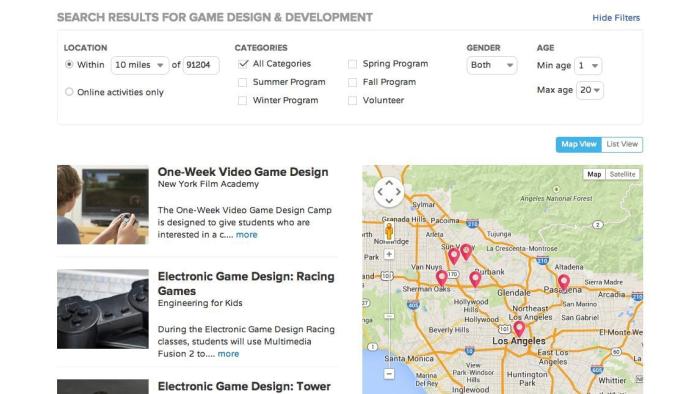700x394 pixels.
Task: Open Electronic Game Design: Racing Games title
Action: [x=246, y=283]
